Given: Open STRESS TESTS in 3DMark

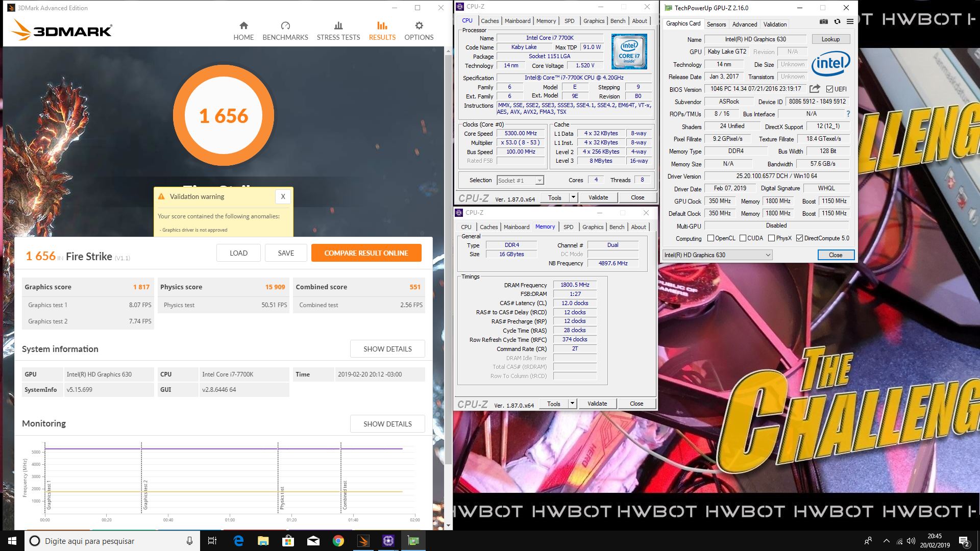Looking at the screenshot, I should 338,31.
